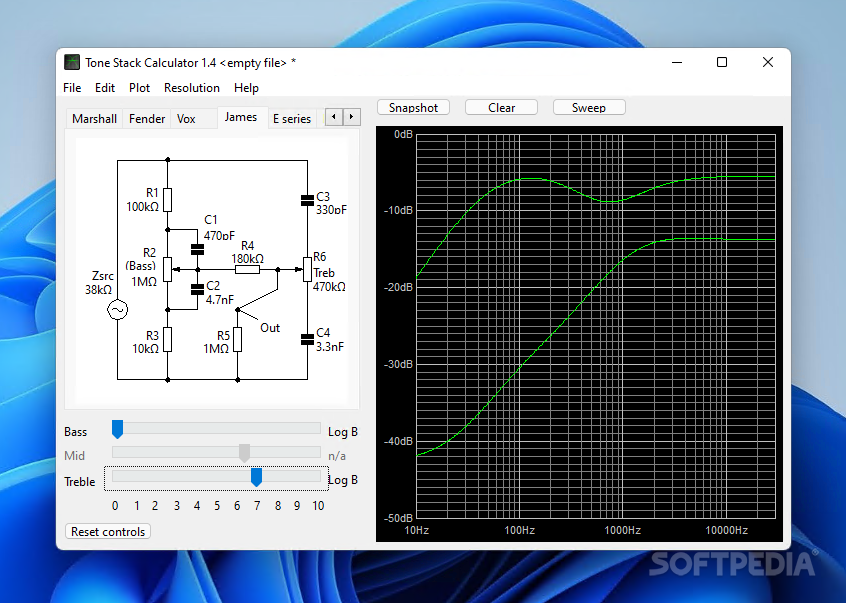Click the Bass slider thumb
This screenshot has width=846, height=603.
[x=117, y=429]
